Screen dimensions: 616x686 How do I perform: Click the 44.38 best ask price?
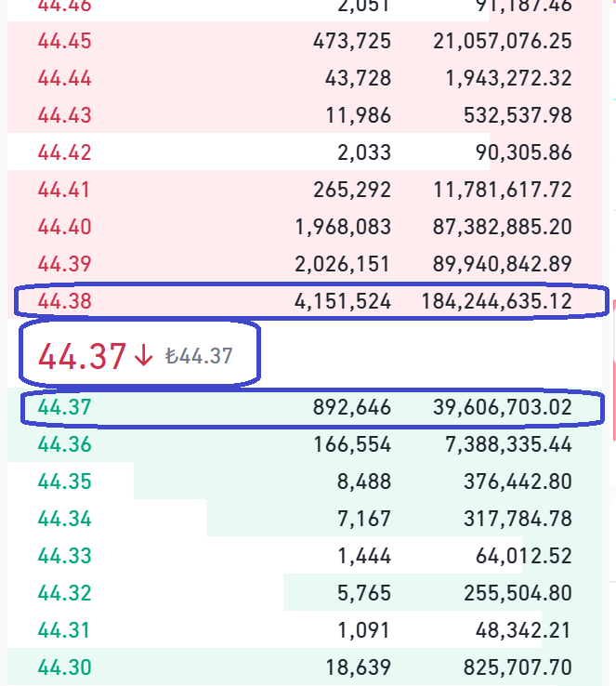click(x=64, y=301)
